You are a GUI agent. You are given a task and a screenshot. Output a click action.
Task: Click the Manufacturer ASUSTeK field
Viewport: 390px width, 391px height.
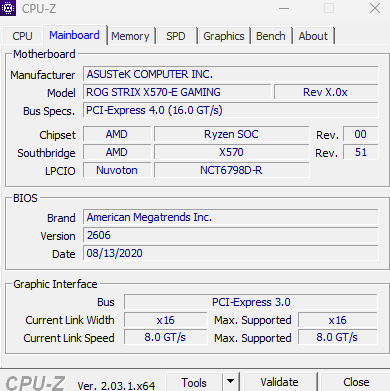(231, 74)
